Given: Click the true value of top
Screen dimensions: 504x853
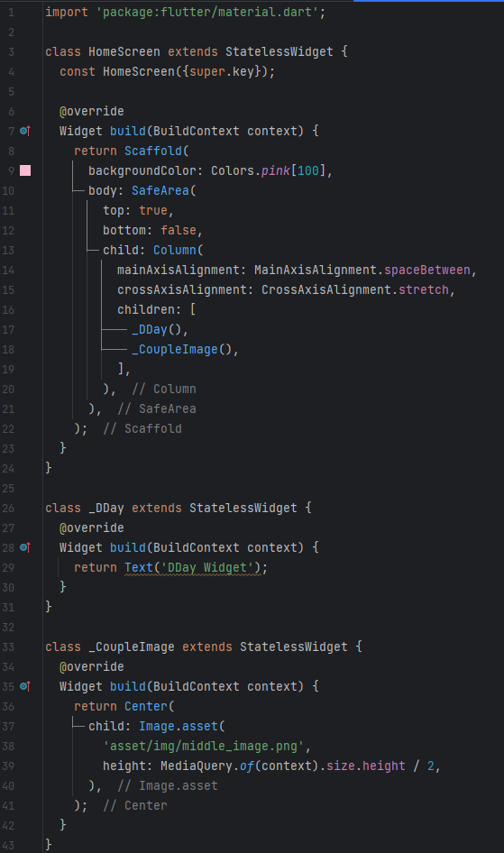Looking at the screenshot, I should point(152,210).
